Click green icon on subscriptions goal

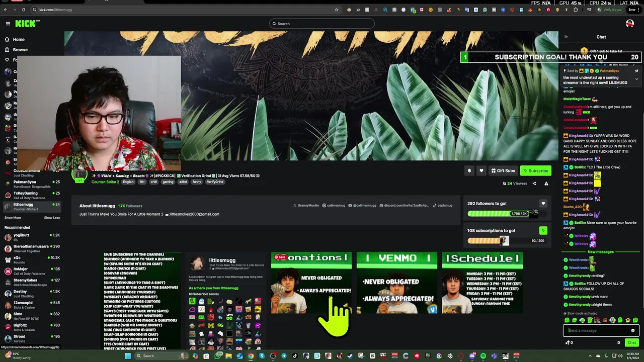[543, 231]
